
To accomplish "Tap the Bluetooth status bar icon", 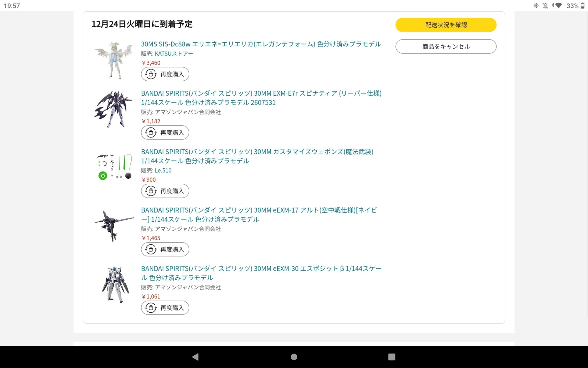I will coord(536,6).
